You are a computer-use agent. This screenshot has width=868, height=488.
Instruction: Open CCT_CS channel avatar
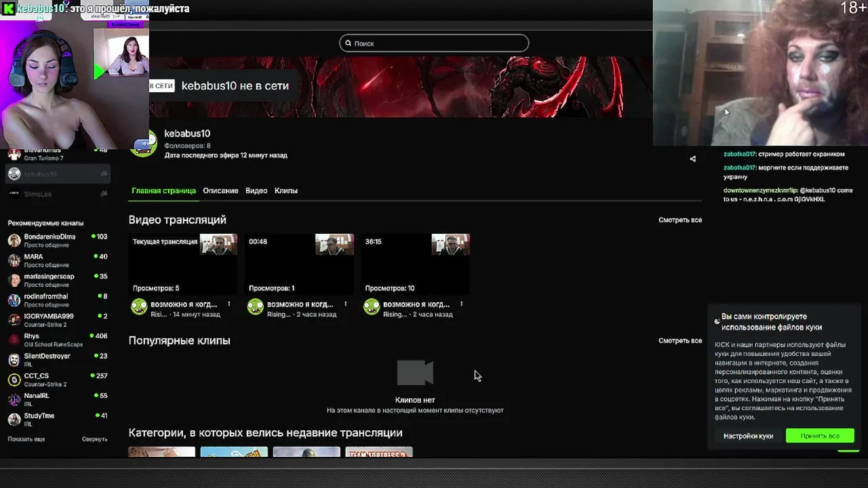14,380
